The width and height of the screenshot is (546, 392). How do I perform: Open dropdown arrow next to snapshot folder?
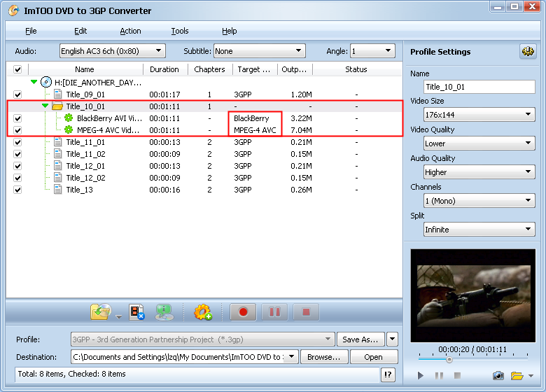(x=531, y=376)
